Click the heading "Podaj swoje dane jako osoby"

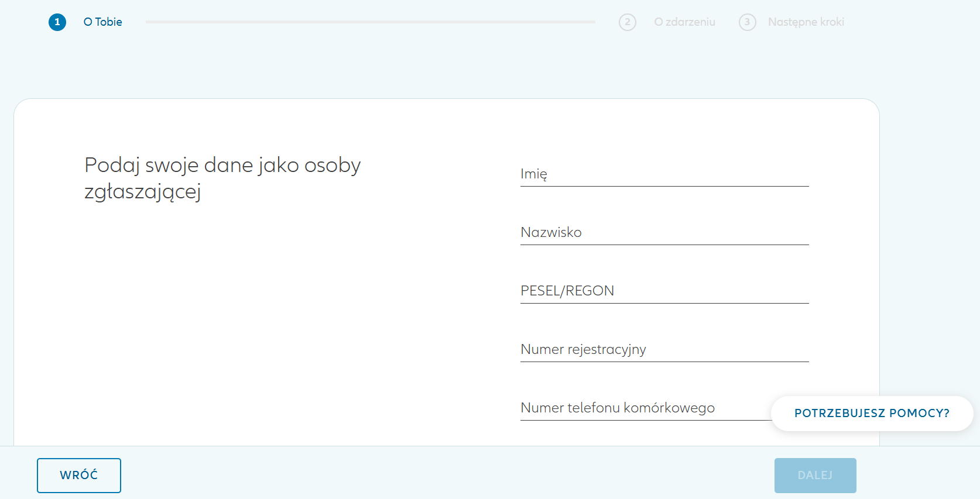click(222, 165)
